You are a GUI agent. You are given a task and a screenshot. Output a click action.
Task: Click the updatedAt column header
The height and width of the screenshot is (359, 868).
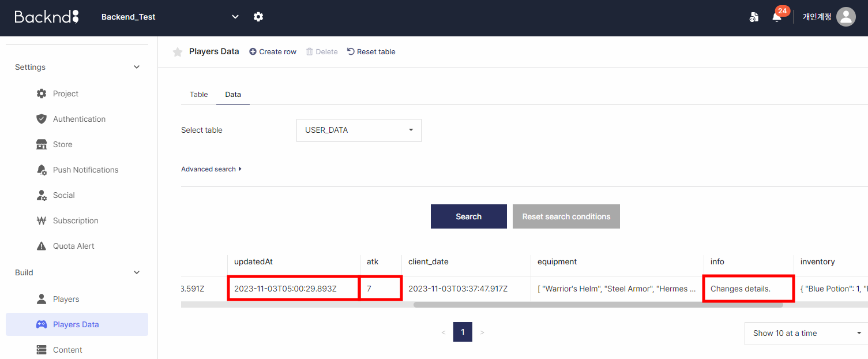point(294,262)
